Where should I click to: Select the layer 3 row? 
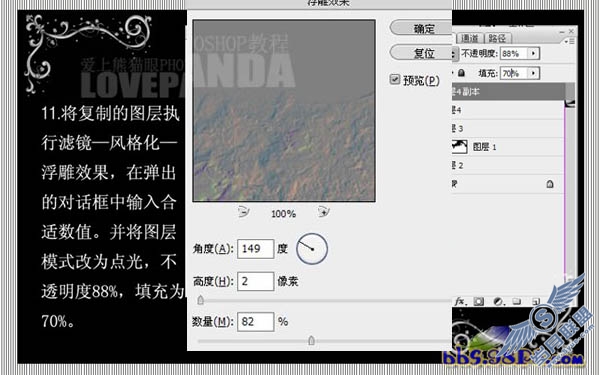pyautogui.click(x=508, y=129)
